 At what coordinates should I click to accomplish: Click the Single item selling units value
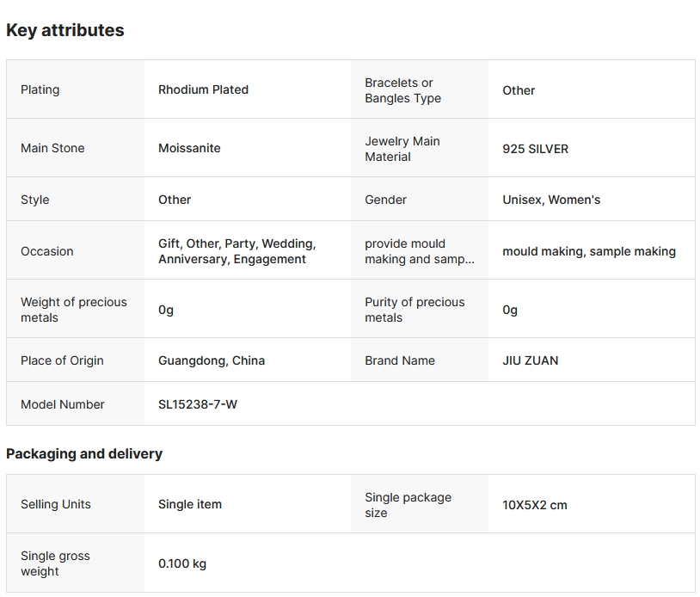point(190,504)
